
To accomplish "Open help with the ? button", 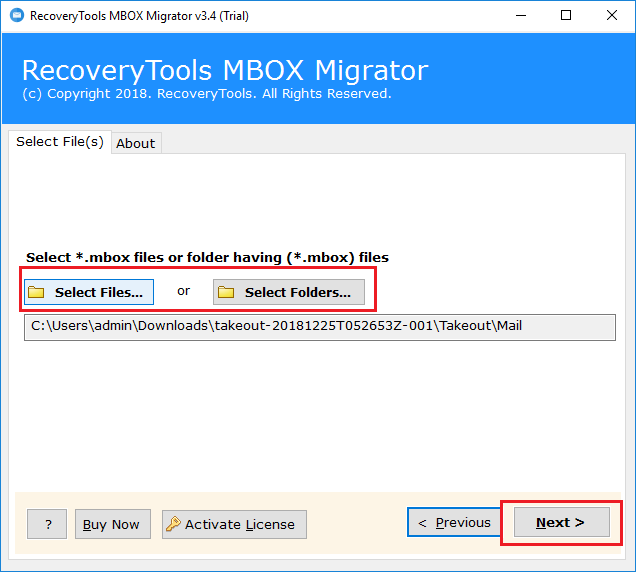I will tap(47, 524).
